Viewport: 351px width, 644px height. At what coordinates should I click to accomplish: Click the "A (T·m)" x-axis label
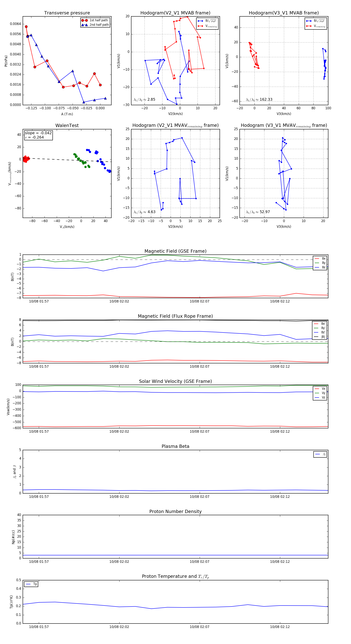pyautogui.click(x=67, y=114)
